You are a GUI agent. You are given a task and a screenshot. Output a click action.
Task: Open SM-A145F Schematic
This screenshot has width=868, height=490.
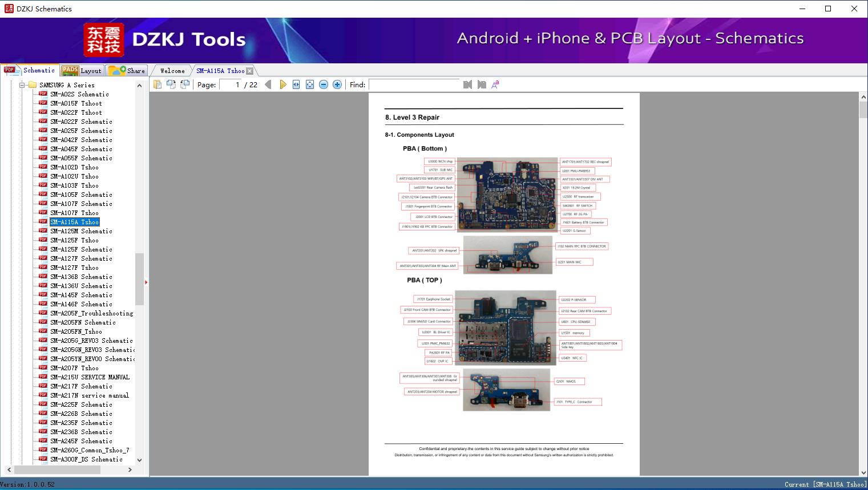tap(81, 295)
